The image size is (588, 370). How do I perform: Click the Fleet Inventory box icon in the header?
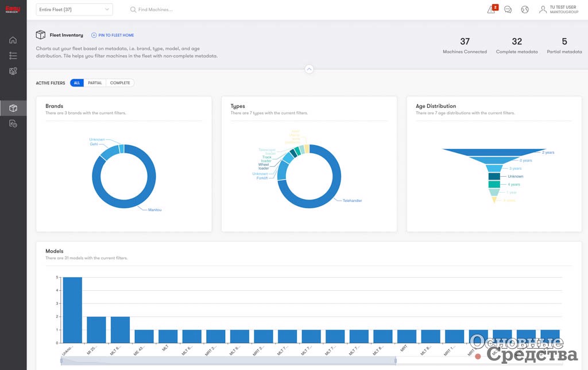pyautogui.click(x=41, y=35)
